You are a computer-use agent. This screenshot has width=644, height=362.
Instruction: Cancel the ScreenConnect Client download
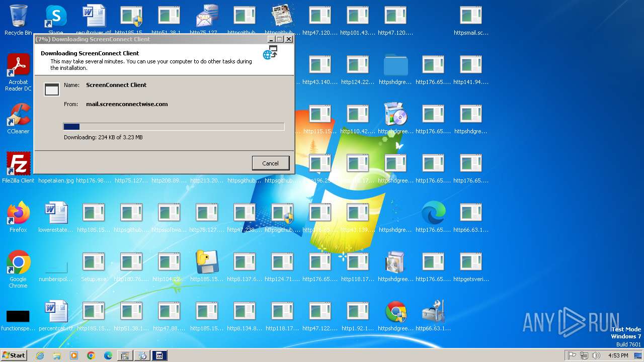click(x=270, y=163)
